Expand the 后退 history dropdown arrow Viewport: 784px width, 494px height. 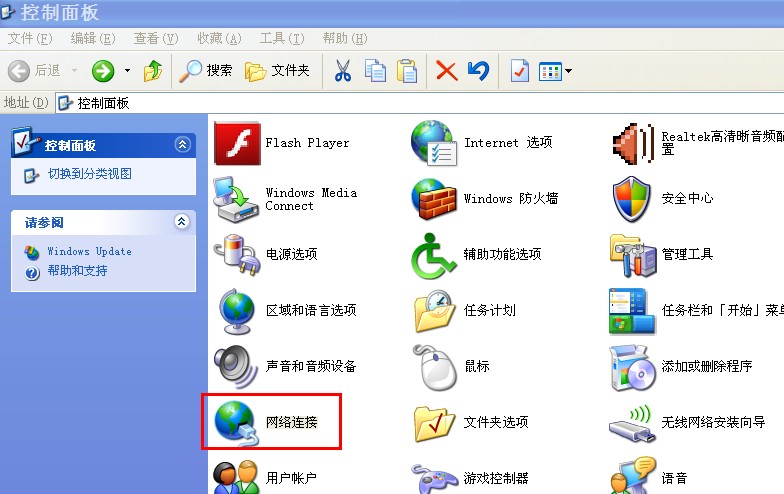74,70
